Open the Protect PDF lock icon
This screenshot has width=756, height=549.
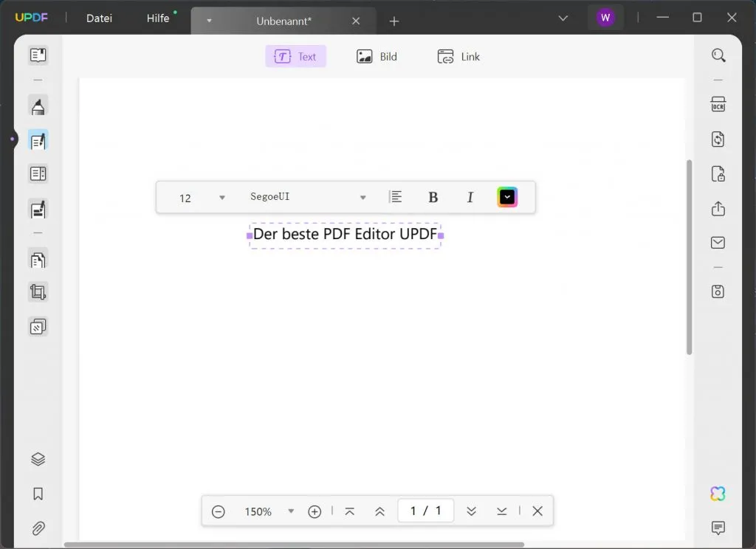(x=718, y=173)
